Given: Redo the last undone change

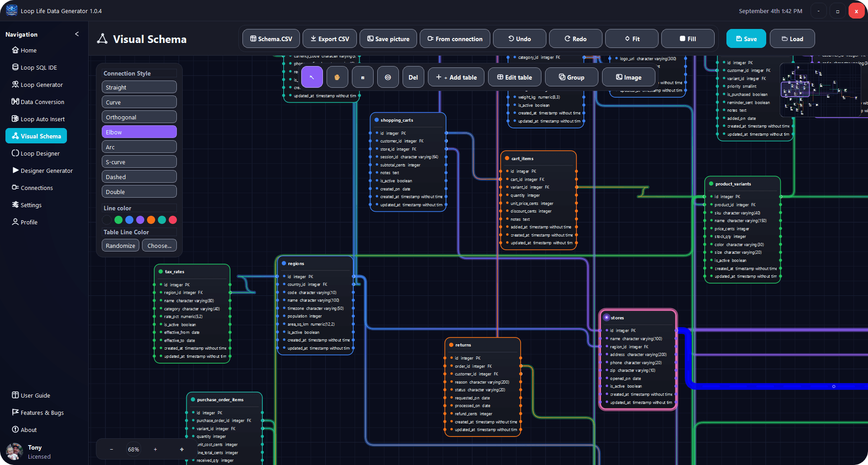Looking at the screenshot, I should click(x=575, y=38).
